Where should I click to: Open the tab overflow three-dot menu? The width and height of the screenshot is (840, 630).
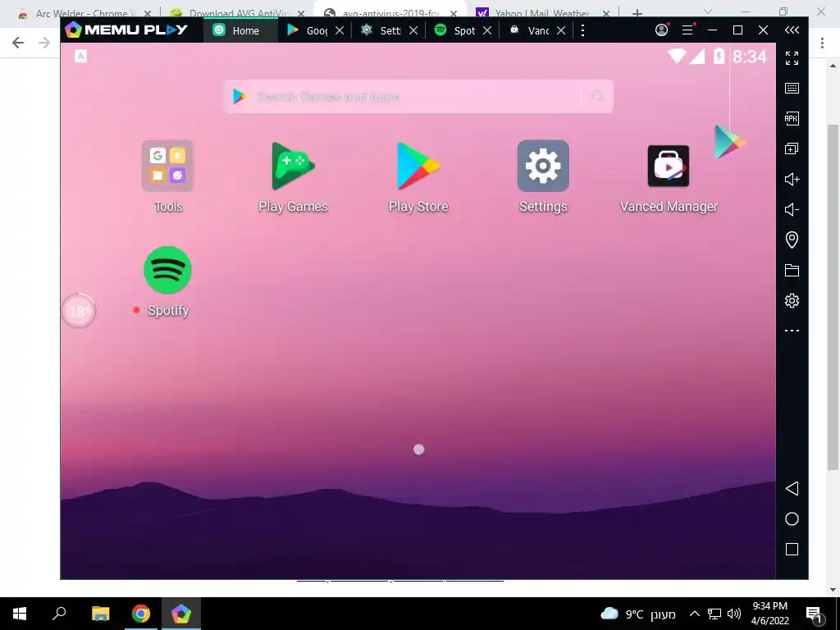pos(583,30)
